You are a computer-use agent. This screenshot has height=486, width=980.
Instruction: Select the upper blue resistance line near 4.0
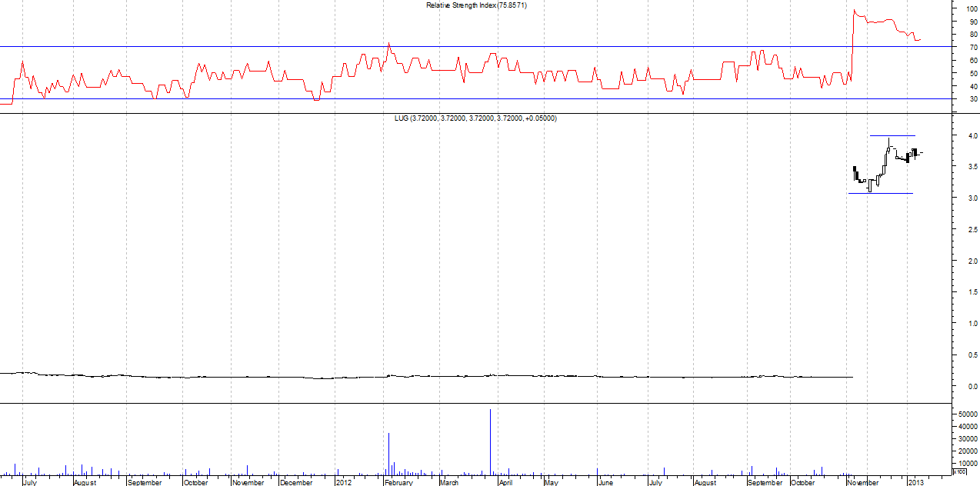click(892, 135)
